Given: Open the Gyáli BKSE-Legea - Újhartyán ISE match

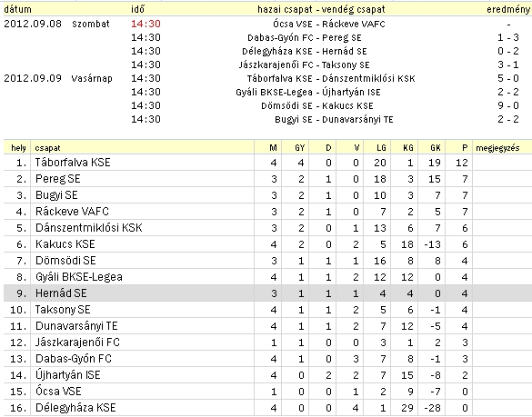Looking at the screenshot, I should pos(308,93).
